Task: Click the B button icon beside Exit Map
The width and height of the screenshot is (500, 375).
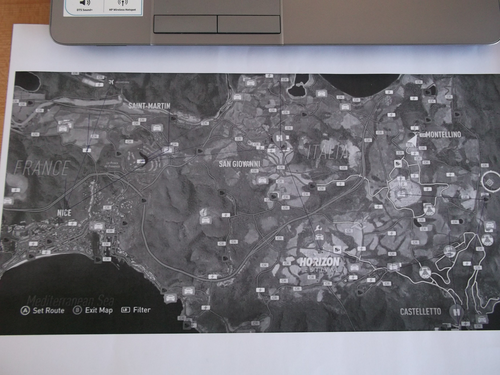Action: click(x=78, y=310)
